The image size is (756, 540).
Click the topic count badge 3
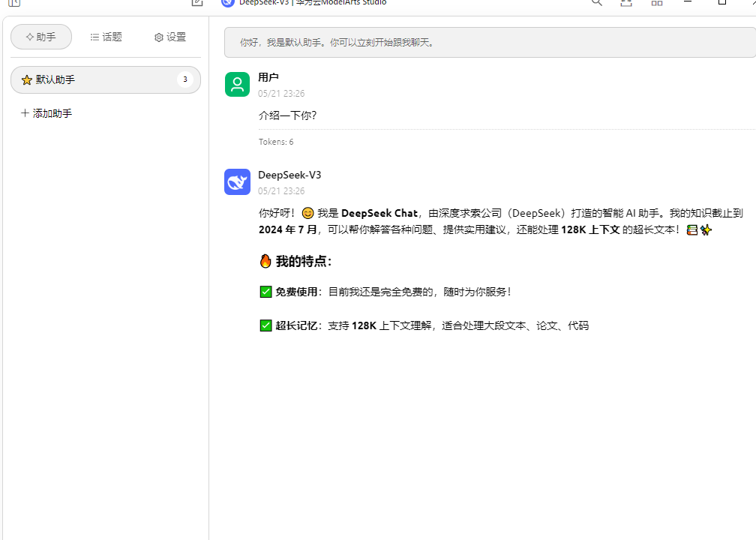pyautogui.click(x=184, y=79)
